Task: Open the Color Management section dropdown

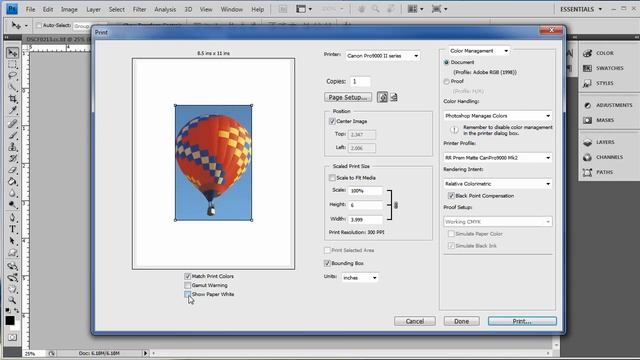Action: tap(479, 51)
